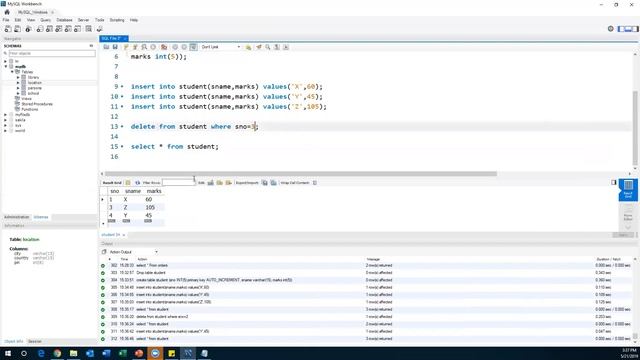Open a script file in SQL editor
The height and width of the screenshot is (360, 640).
pyautogui.click(x=106, y=47)
